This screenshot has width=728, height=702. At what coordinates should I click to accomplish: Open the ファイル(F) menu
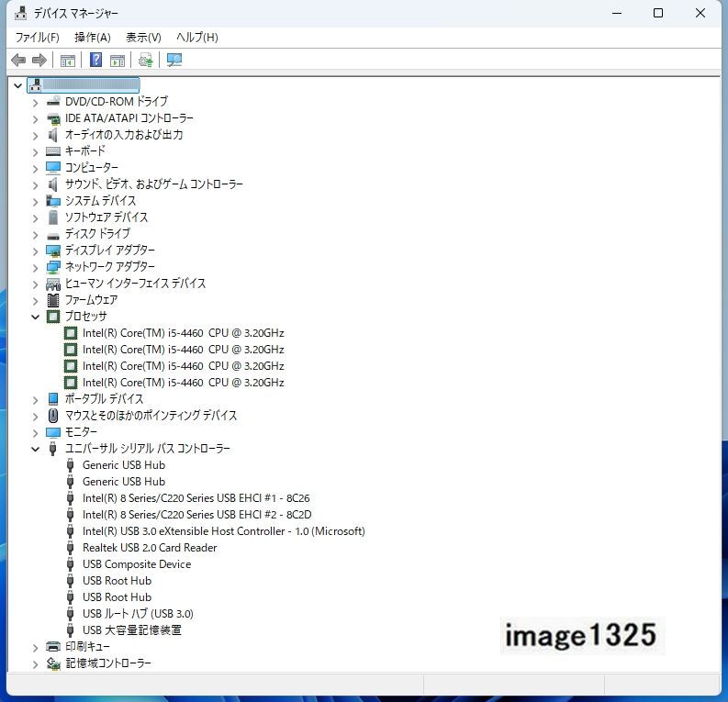point(37,37)
